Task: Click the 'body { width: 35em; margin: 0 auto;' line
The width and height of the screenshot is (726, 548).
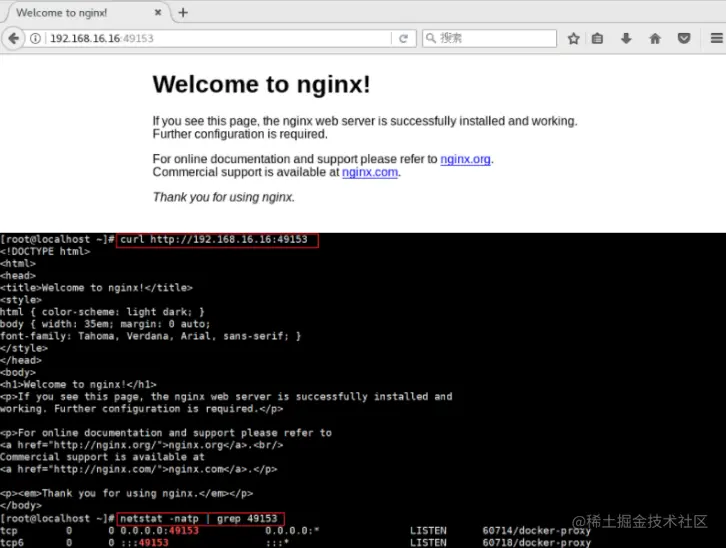Action: pyautogui.click(x=105, y=324)
